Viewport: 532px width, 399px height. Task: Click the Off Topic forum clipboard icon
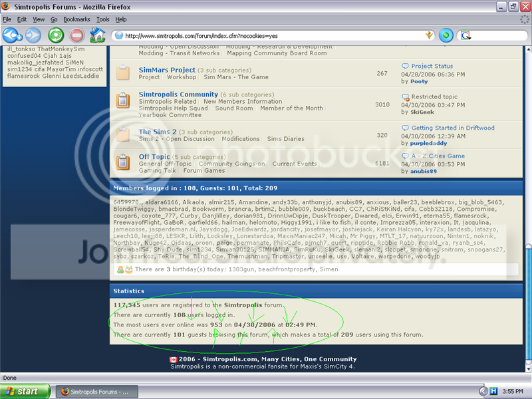(x=123, y=162)
